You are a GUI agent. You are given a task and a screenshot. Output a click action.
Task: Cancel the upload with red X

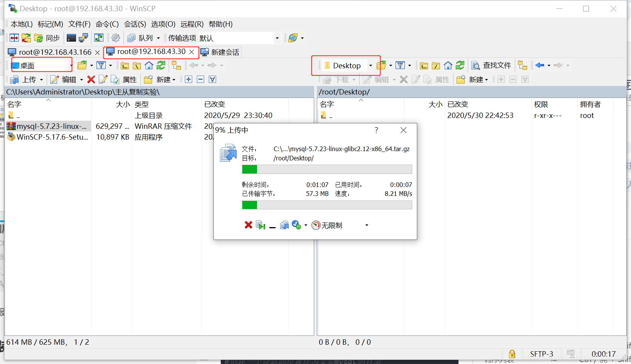click(249, 225)
